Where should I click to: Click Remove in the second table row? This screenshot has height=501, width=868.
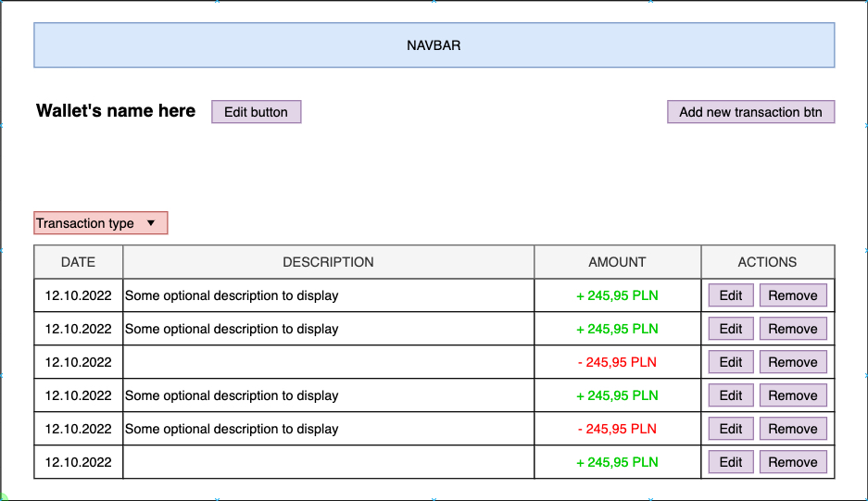point(793,329)
